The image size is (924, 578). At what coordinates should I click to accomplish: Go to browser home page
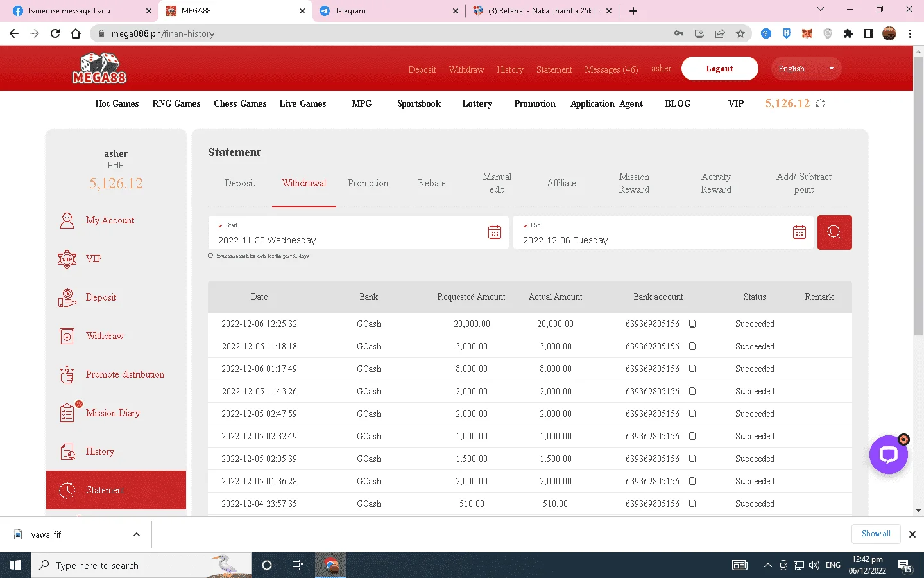(x=76, y=33)
